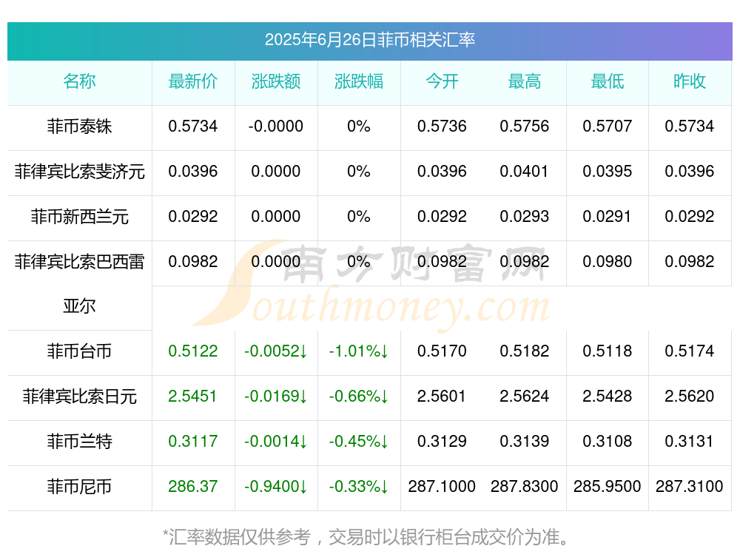740x560 pixels.
Task: Click the -1.01% change with down arrow
Action: click(359, 351)
